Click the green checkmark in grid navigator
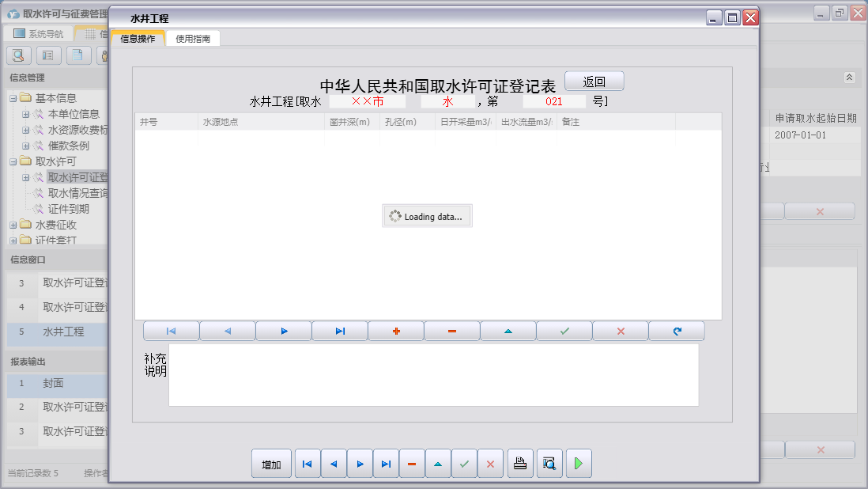The height and width of the screenshot is (489, 868). [564, 332]
